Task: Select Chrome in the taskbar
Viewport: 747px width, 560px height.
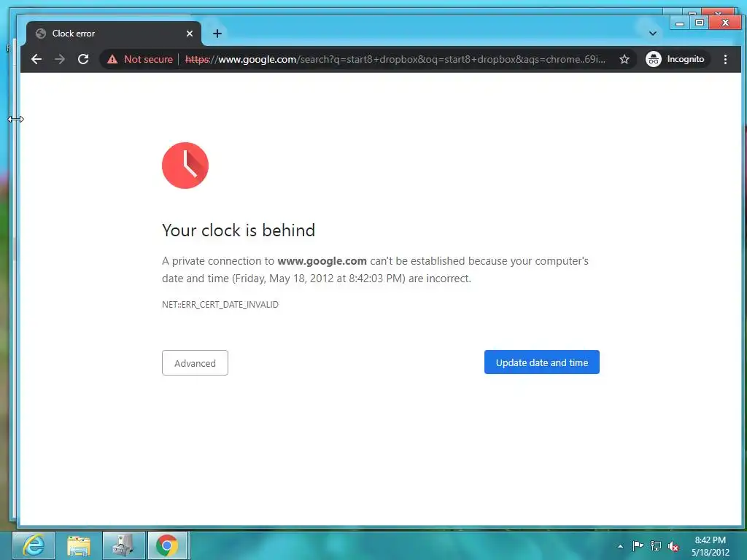Action: 168,545
